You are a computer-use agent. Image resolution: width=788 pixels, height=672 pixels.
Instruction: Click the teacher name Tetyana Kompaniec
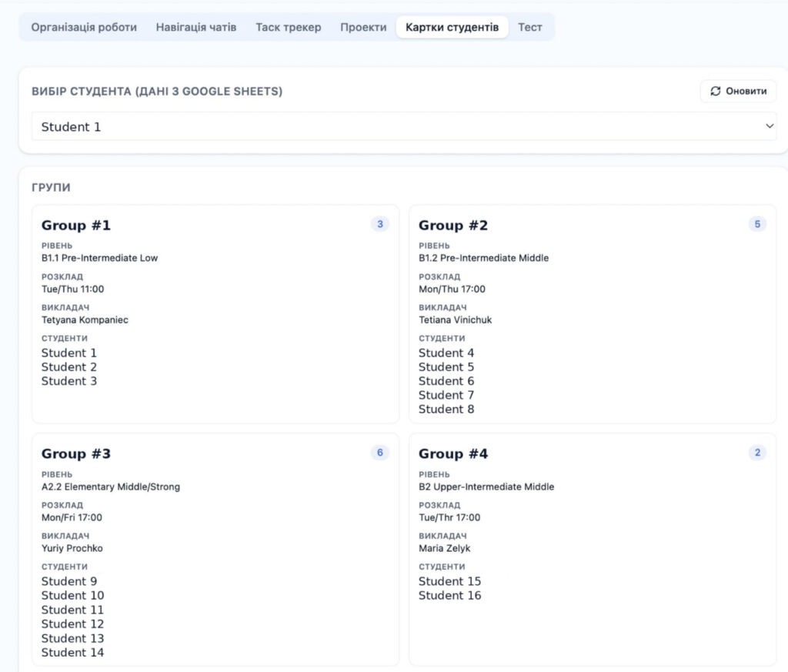coord(85,319)
